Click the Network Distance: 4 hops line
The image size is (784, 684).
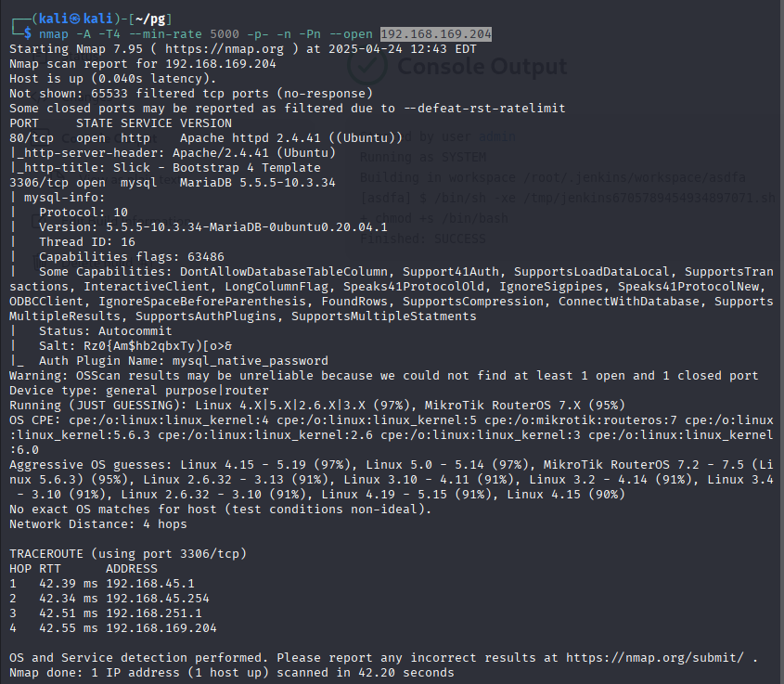coord(98,523)
